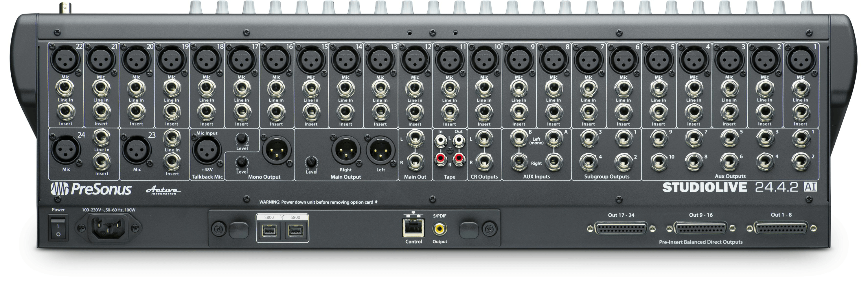
Task: Click the Talkback Mic Input XLR socket
Action: click(207, 150)
